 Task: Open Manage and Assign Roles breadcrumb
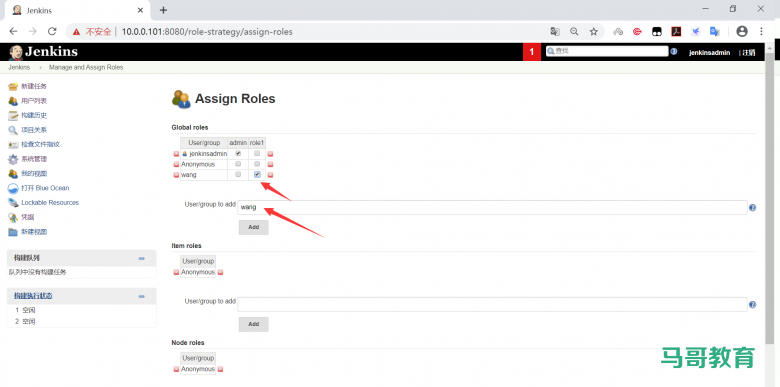coord(86,67)
